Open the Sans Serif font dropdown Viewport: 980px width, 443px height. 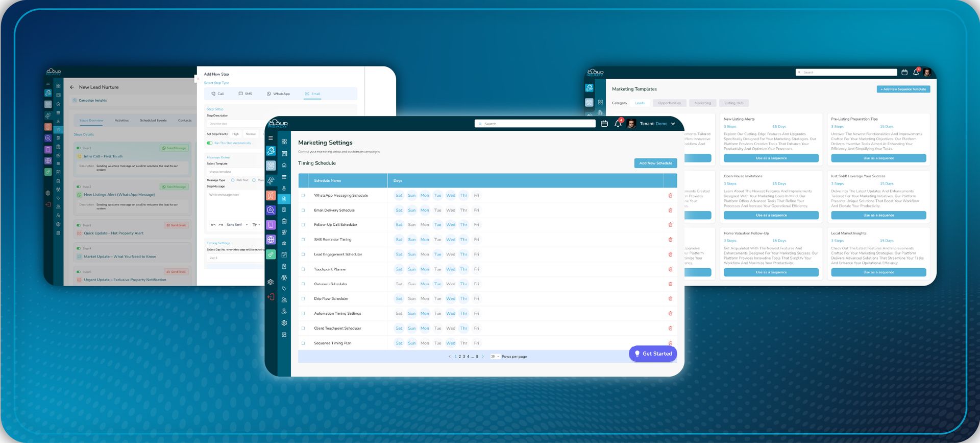pos(237,225)
